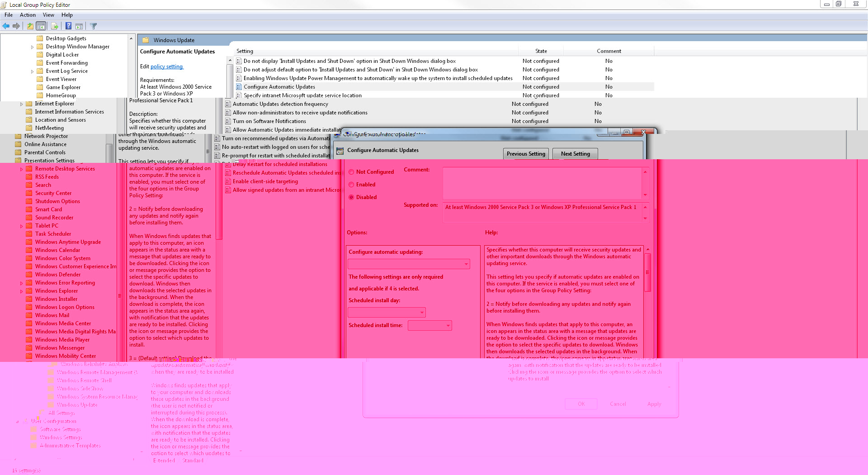
Task: Open Help via blue question mark icon
Action: pyautogui.click(x=68, y=26)
